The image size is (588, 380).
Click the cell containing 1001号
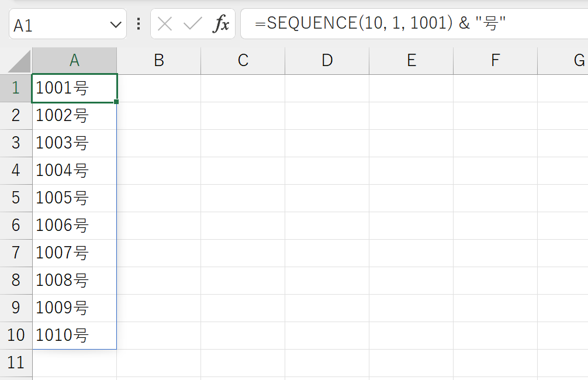click(x=75, y=88)
